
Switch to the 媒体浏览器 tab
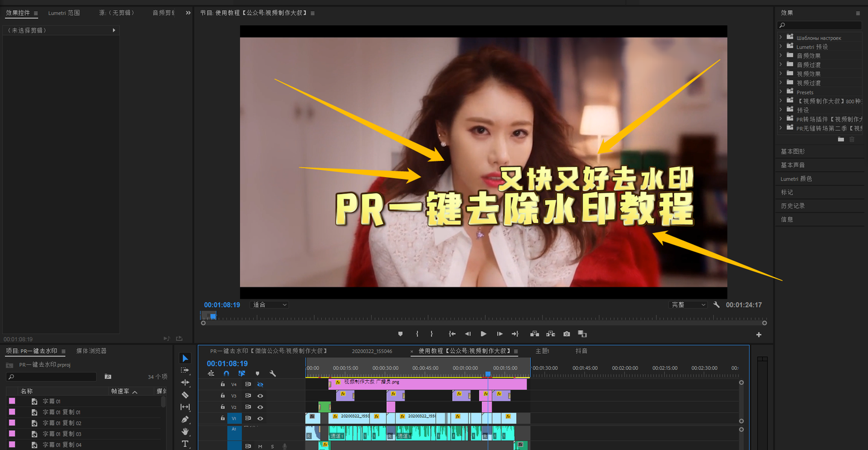(x=91, y=351)
